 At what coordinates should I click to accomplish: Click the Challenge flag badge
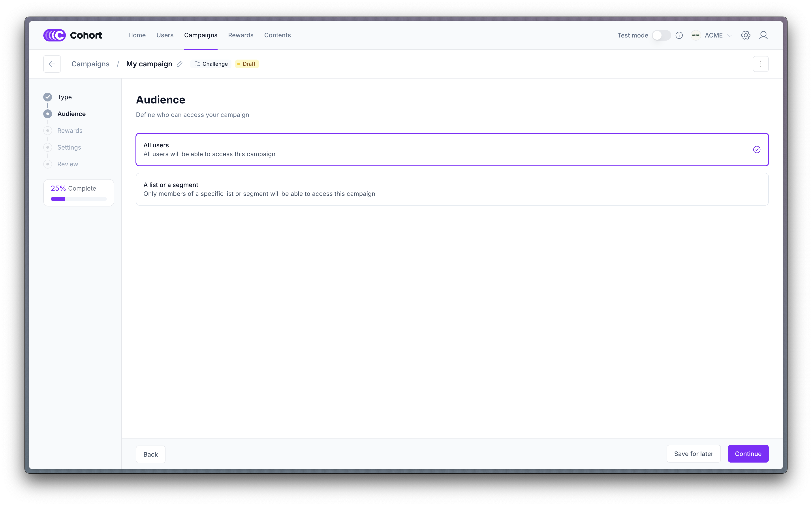coord(211,64)
